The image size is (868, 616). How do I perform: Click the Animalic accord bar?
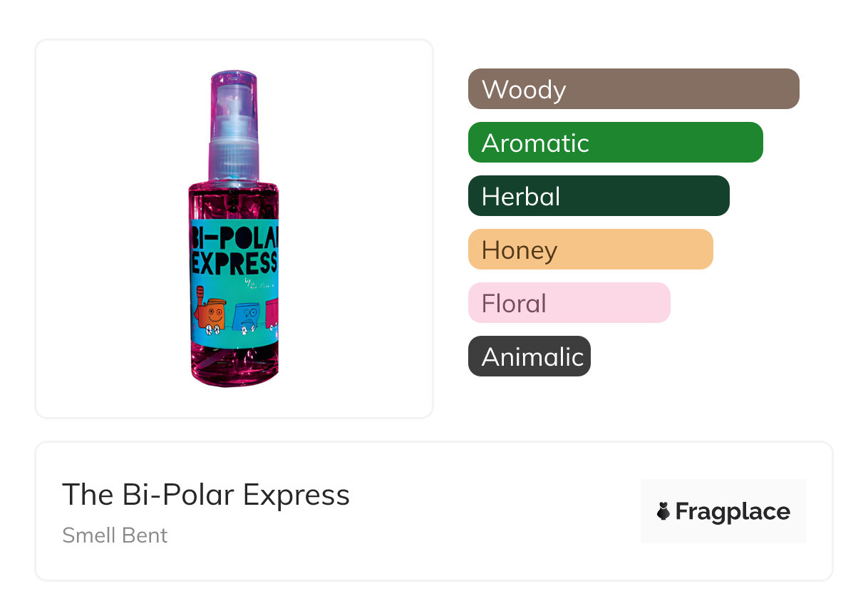(529, 356)
